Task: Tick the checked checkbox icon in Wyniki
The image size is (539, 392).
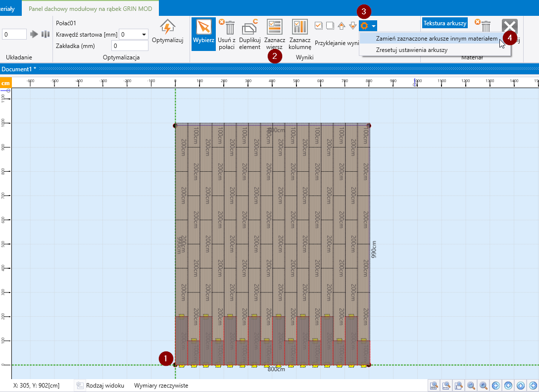Action: point(319,26)
